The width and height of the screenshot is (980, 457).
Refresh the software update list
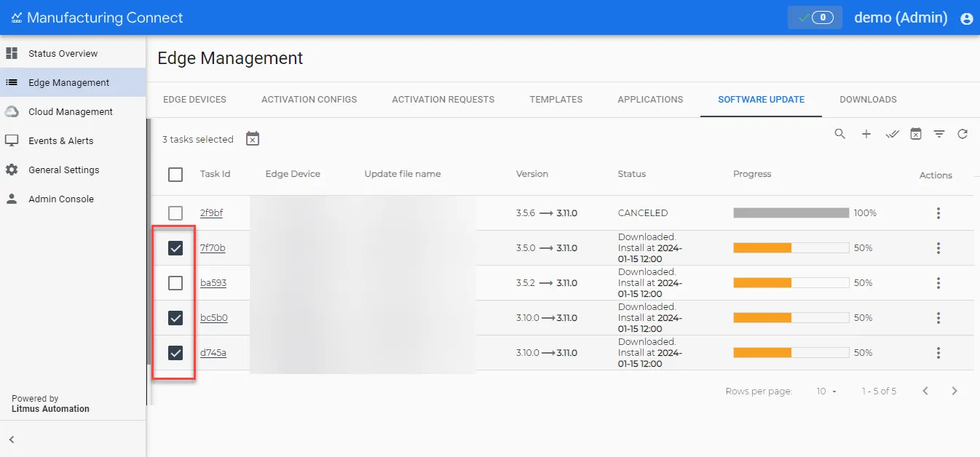tap(963, 134)
